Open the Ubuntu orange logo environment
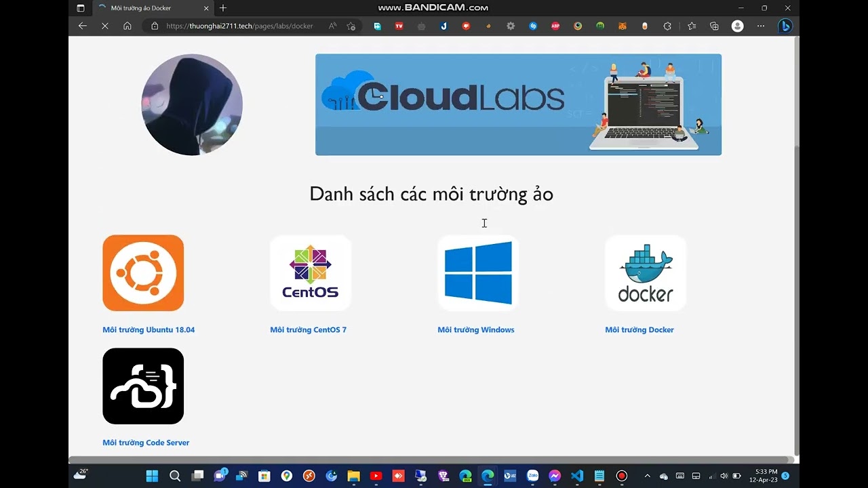868x488 pixels. pyautogui.click(x=143, y=273)
